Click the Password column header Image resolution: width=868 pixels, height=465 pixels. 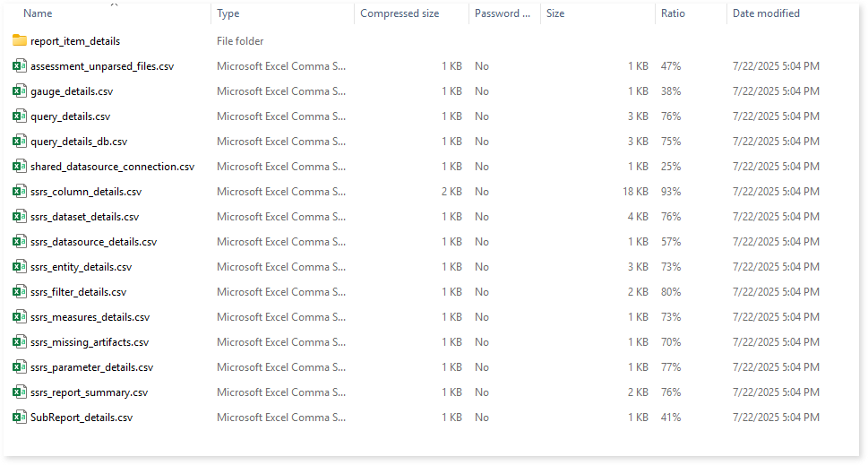(x=503, y=13)
